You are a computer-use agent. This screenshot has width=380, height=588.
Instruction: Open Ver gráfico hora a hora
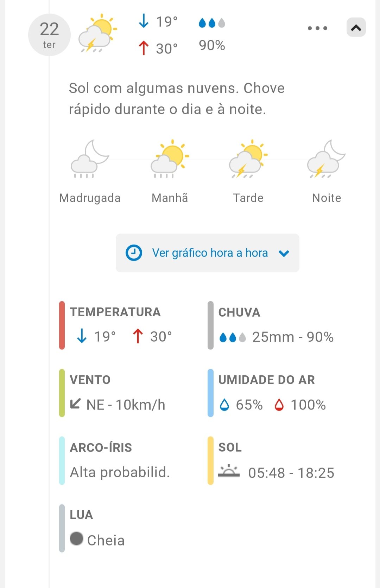click(210, 253)
